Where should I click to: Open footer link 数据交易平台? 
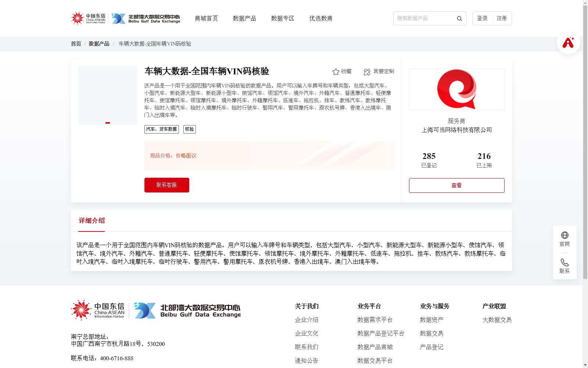click(375, 361)
